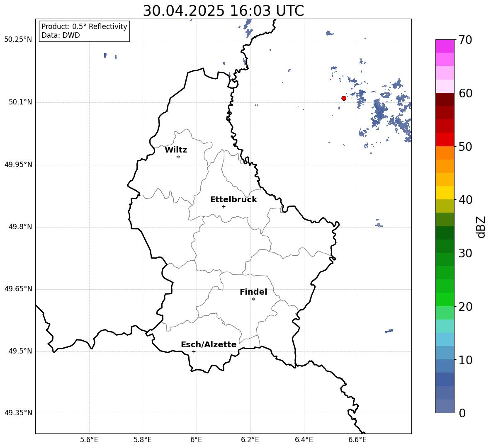
Task: Click the 5.6°E longitude label
Action: tap(89, 440)
